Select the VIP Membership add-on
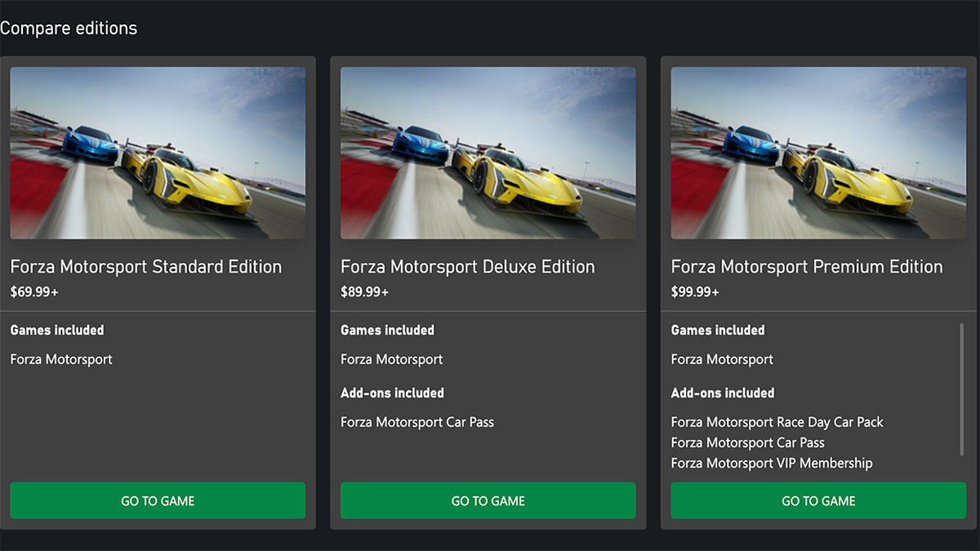The image size is (980, 551). pyautogui.click(x=773, y=463)
